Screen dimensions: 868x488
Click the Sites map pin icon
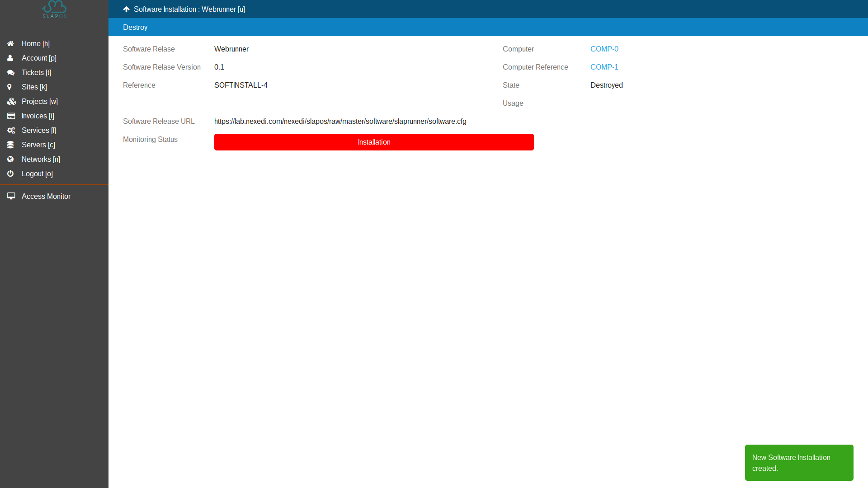[x=9, y=87]
